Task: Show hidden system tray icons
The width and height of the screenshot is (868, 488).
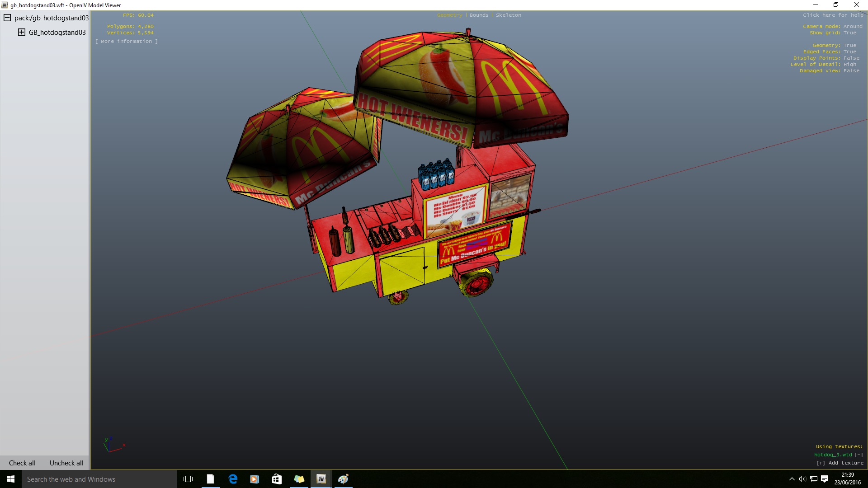Action: coord(792,479)
